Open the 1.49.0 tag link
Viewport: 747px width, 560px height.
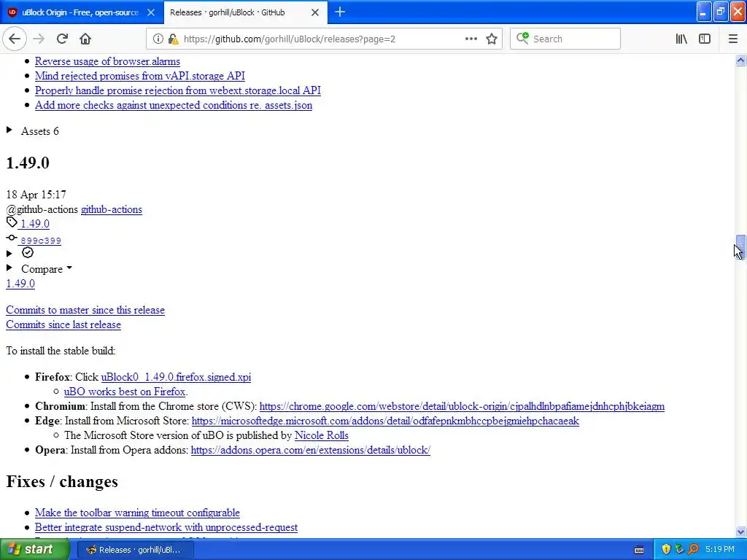pos(35,224)
